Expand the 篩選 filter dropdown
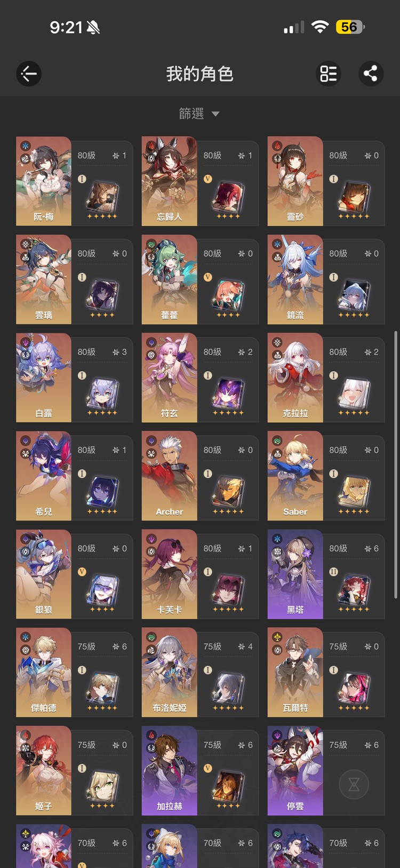The height and width of the screenshot is (868, 400). pos(199,114)
